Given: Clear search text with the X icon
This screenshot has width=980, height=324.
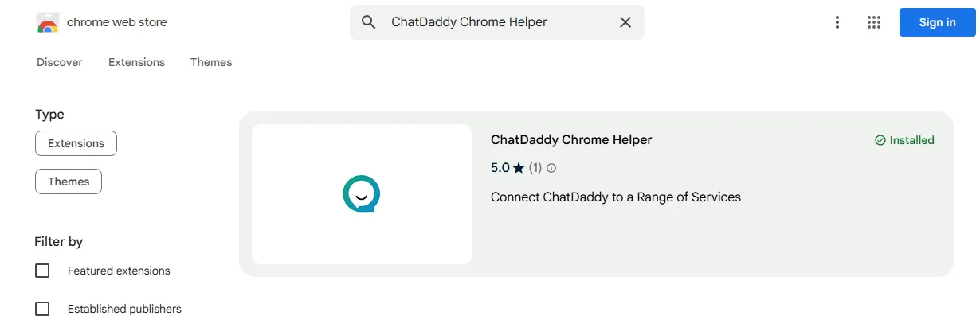Looking at the screenshot, I should (x=625, y=22).
